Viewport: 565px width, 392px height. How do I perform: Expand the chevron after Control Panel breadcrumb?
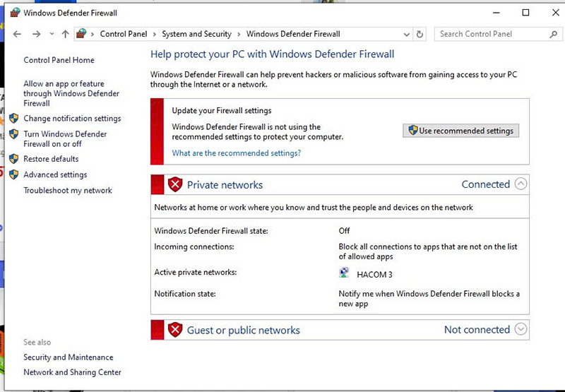click(x=155, y=34)
